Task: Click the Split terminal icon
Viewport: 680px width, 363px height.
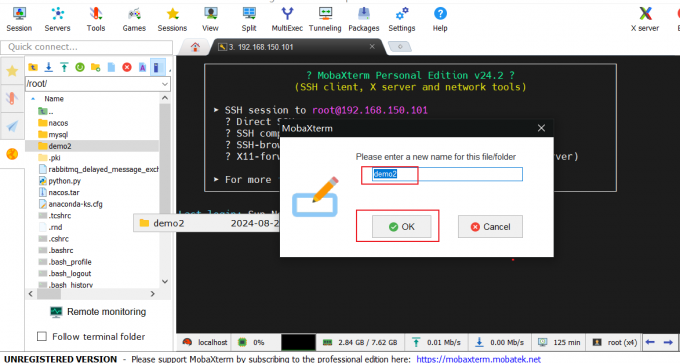Action: coord(249,20)
